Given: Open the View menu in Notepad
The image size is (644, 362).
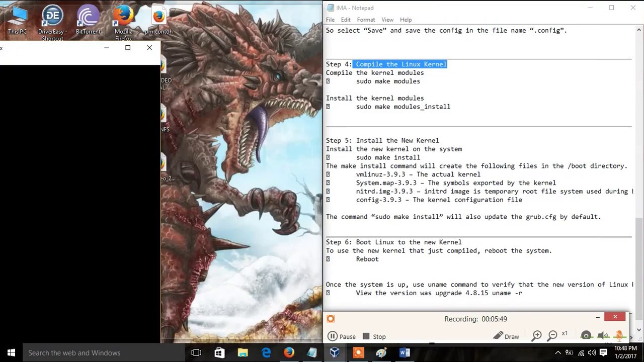Looking at the screenshot, I should coord(387,20).
